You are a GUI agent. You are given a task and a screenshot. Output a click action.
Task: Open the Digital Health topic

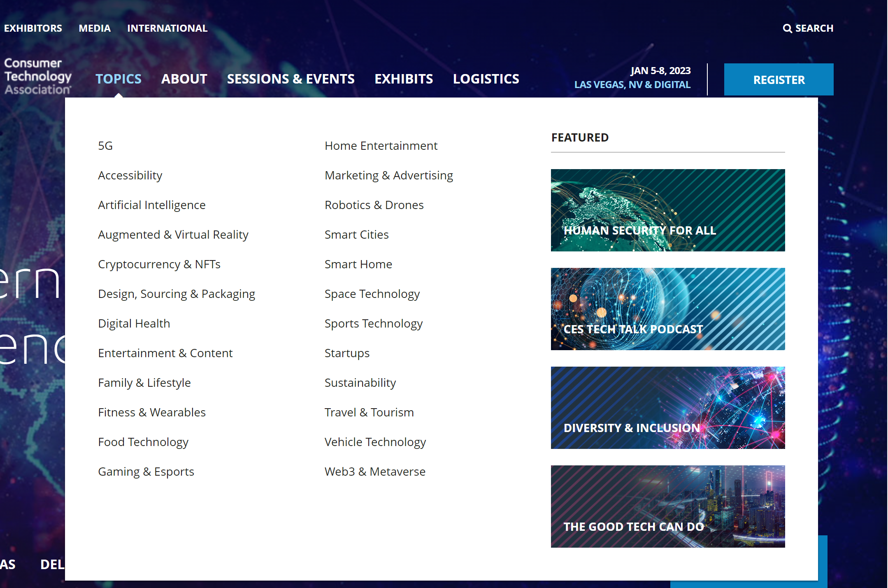134,323
